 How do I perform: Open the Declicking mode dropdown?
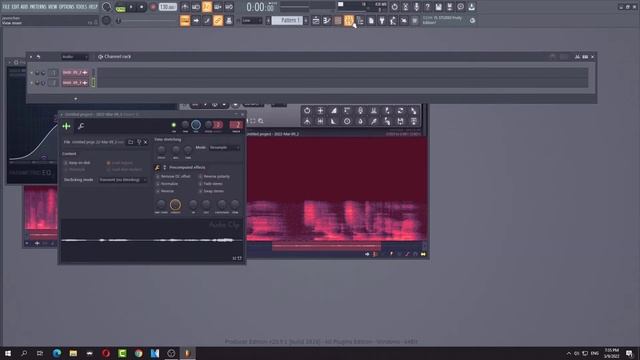pyautogui.click(x=122, y=180)
